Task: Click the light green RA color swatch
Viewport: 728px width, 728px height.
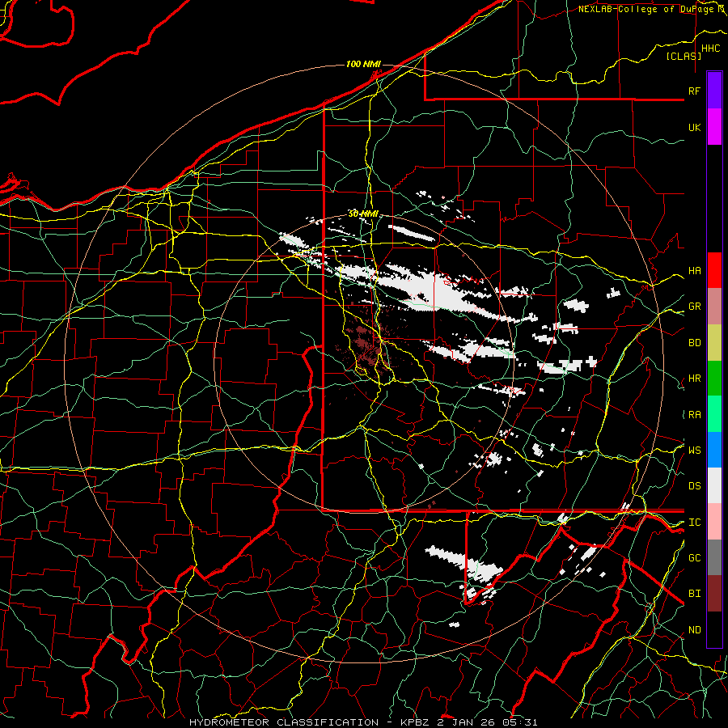Action: coord(714,414)
